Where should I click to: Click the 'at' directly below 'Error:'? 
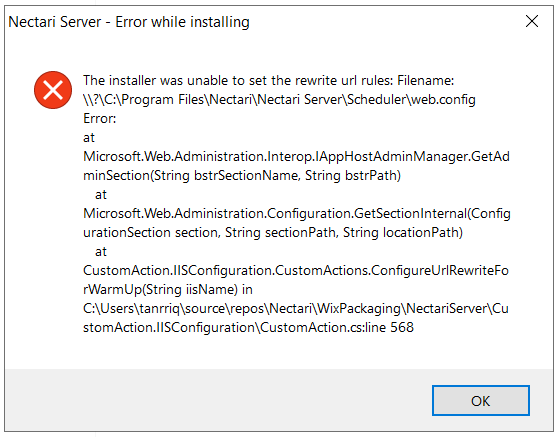(89, 138)
